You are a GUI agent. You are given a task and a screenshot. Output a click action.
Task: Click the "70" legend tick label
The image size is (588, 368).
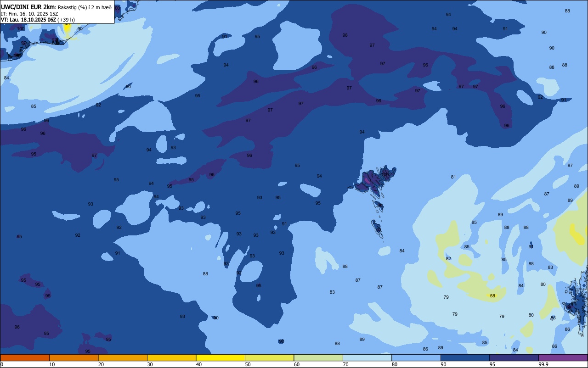(345, 364)
